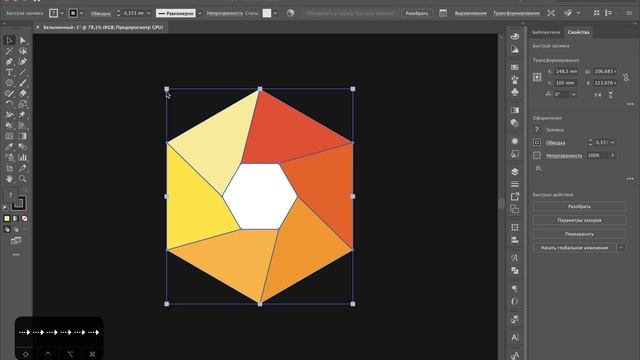Select the Puppet Warp pin tool
This screenshot has width=640, height=360.
click(x=23, y=115)
